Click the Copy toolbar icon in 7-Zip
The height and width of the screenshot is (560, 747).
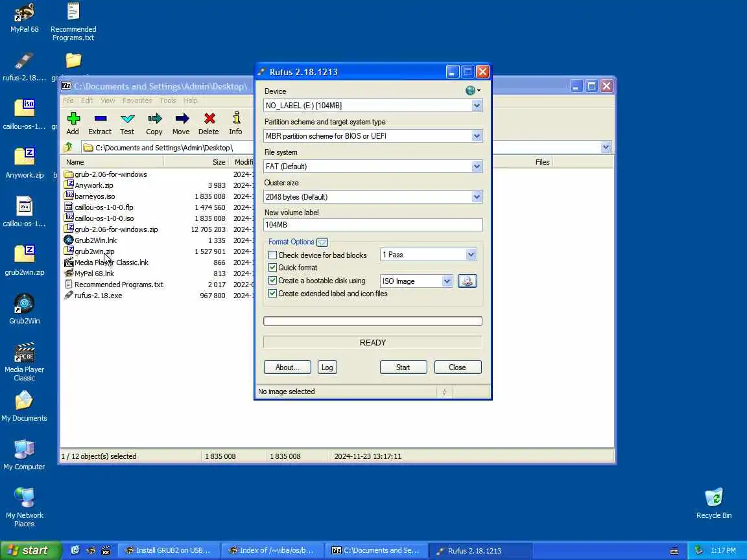tap(154, 124)
